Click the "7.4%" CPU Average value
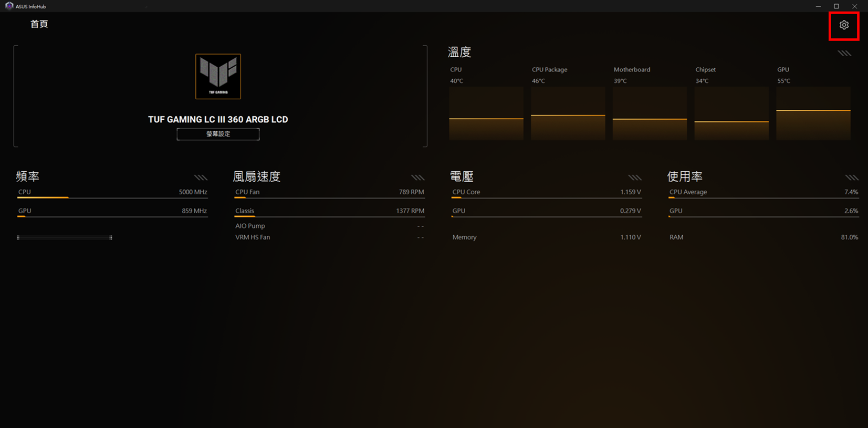868x428 pixels. click(851, 192)
